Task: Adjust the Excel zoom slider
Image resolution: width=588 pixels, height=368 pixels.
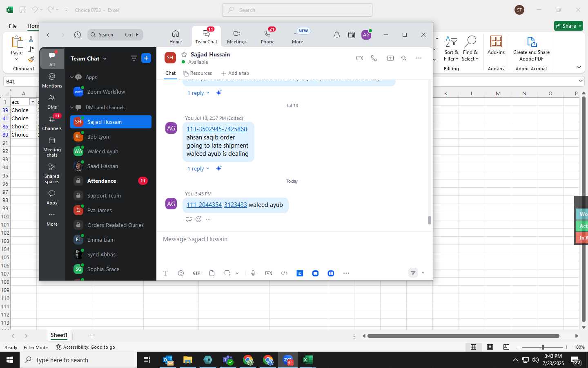Action: coord(543,347)
